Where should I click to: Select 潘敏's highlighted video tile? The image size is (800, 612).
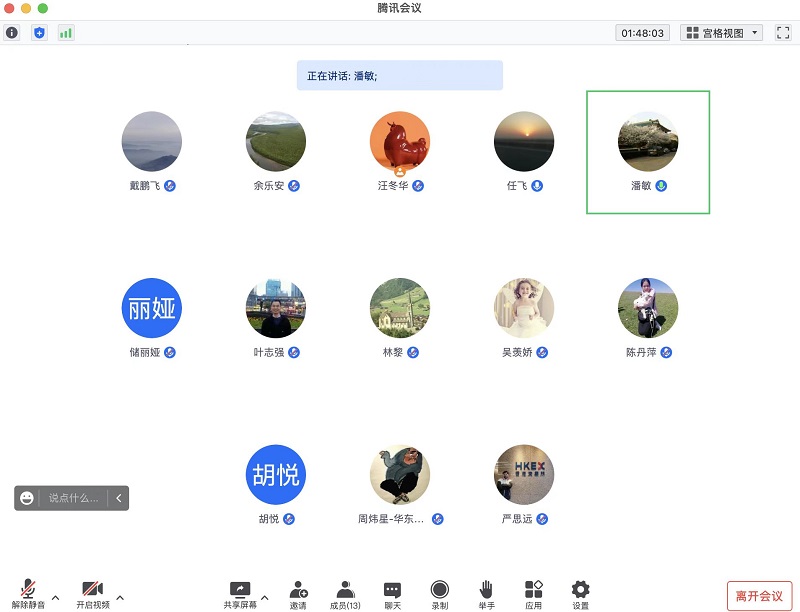(648, 151)
